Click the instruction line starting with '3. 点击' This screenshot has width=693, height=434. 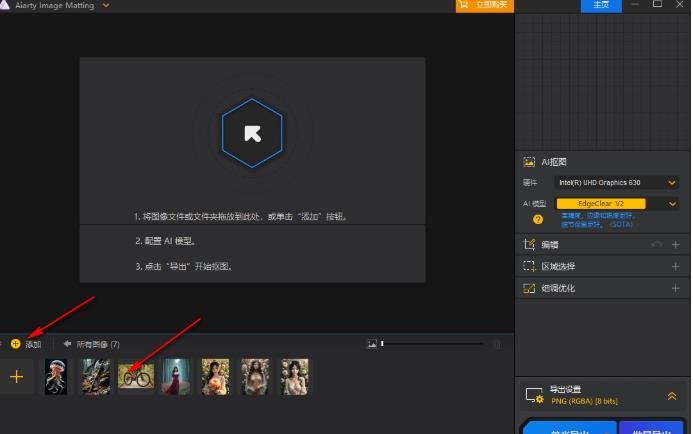tap(183, 266)
